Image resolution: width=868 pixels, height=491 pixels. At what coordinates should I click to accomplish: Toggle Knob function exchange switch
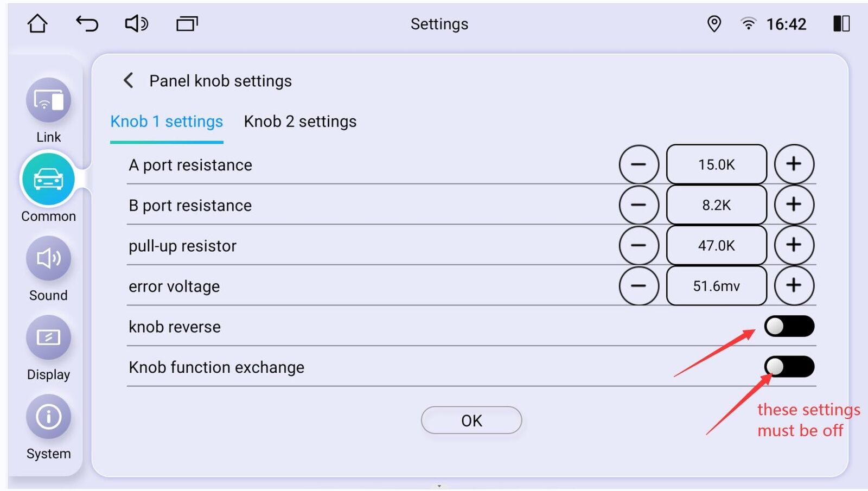(789, 367)
